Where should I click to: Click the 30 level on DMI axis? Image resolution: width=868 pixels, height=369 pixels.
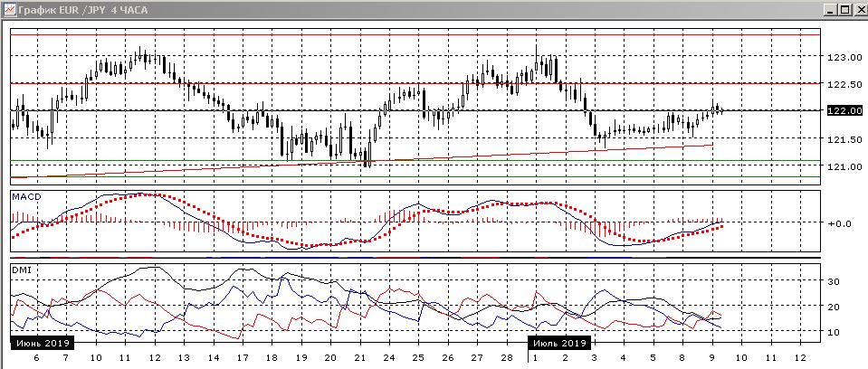click(835, 281)
